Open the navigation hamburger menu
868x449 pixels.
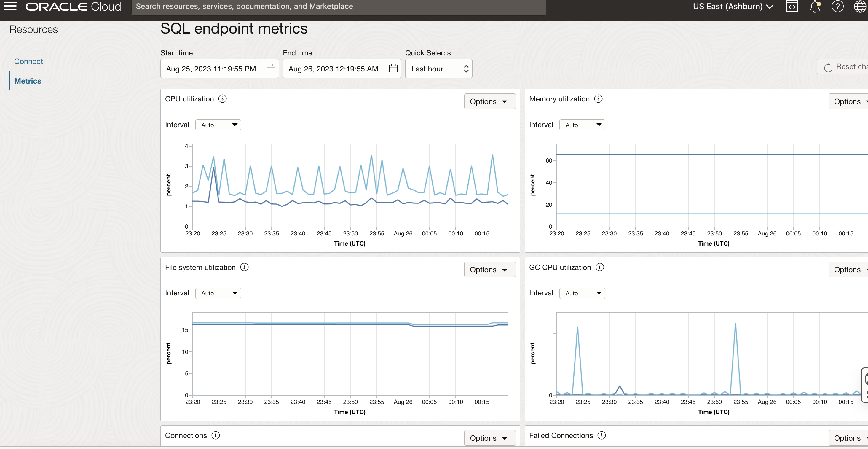[10, 6]
